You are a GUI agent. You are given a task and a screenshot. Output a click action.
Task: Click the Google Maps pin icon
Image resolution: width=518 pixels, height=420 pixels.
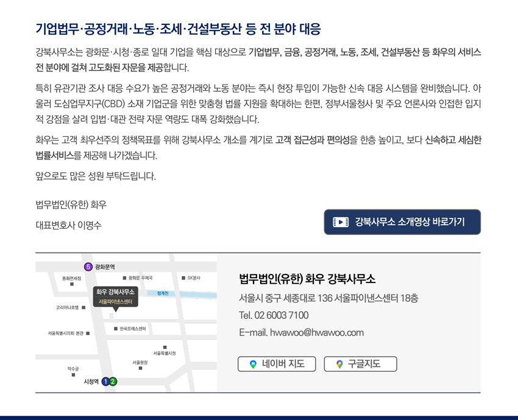(339, 364)
